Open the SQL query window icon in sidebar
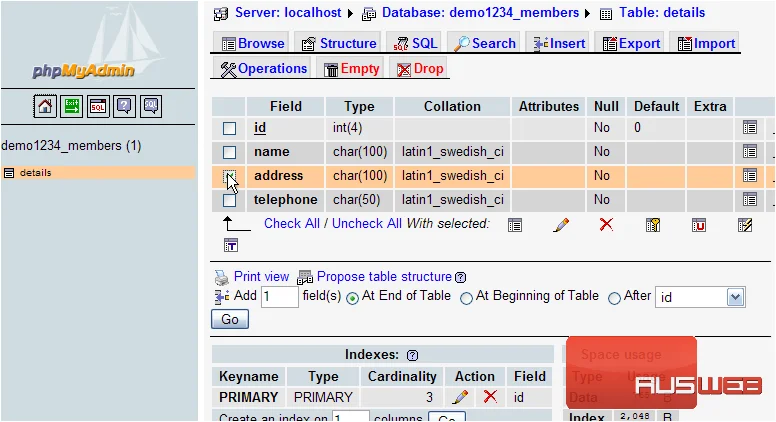The image size is (776, 422). tap(98, 106)
